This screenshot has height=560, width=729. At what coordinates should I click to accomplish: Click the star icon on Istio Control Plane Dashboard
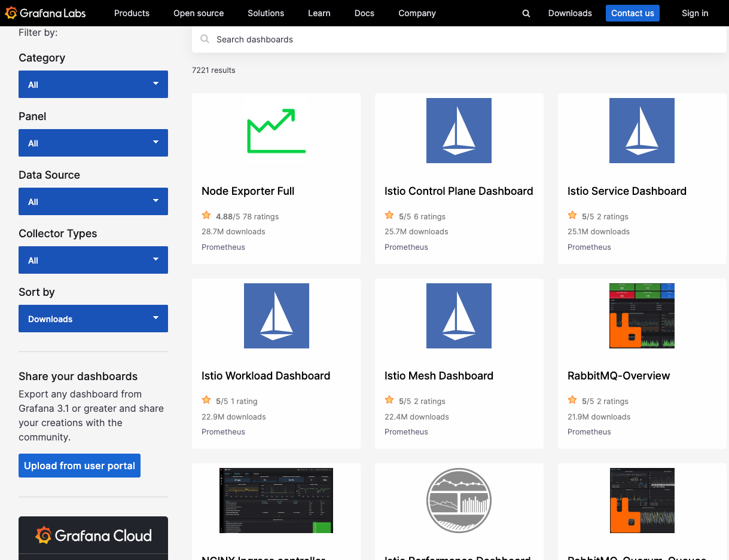pos(389,215)
